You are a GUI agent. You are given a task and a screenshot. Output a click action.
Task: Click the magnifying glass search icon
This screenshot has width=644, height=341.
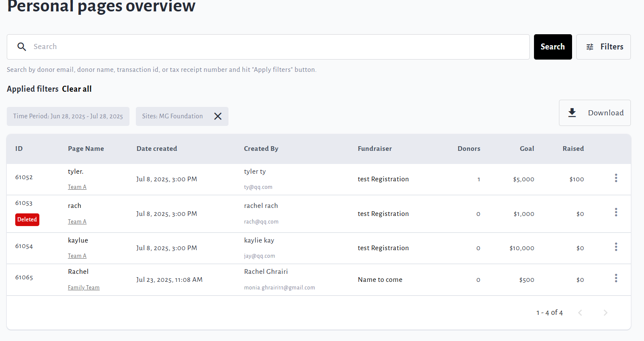(x=22, y=47)
